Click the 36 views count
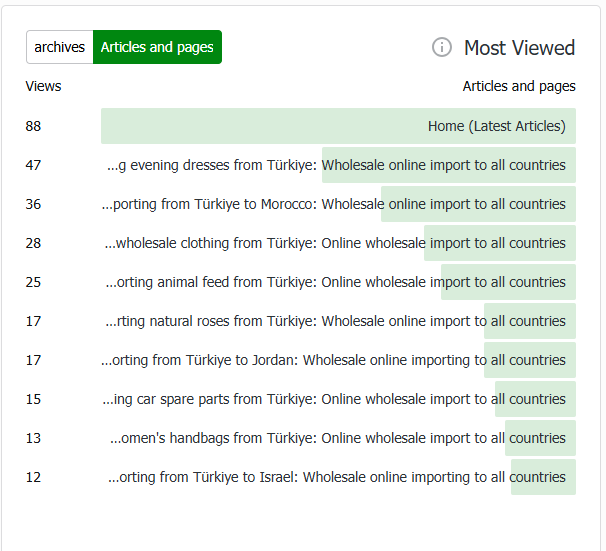The width and height of the screenshot is (606, 551). 33,204
